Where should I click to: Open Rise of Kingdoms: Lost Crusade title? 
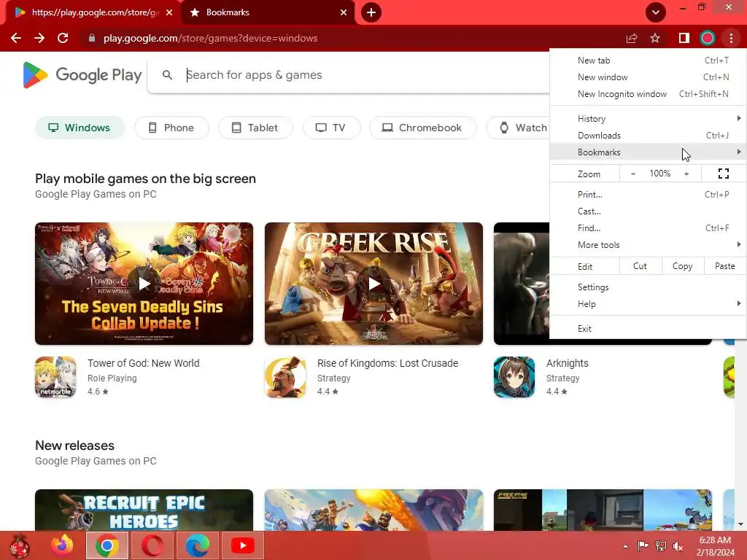388,363
